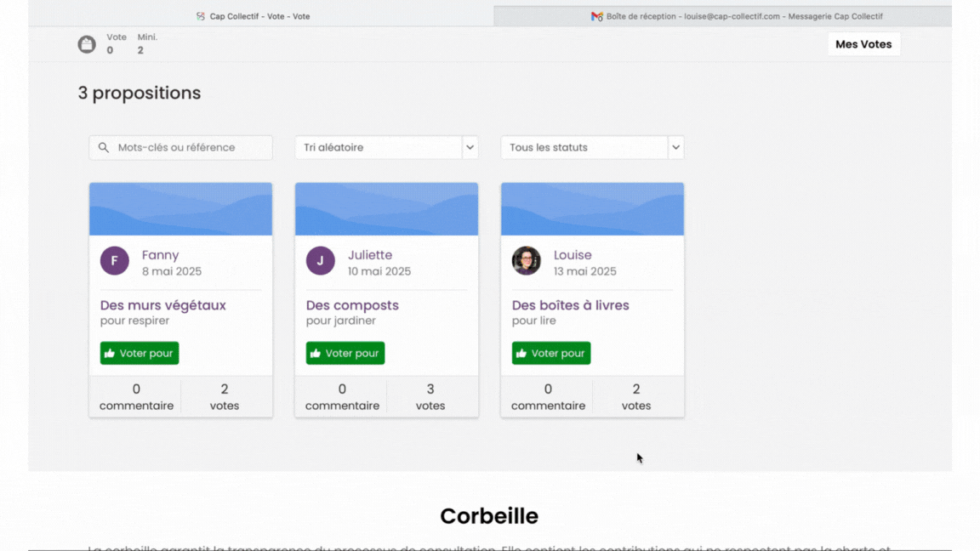
Task: Click the search magnifier icon
Action: point(104,147)
